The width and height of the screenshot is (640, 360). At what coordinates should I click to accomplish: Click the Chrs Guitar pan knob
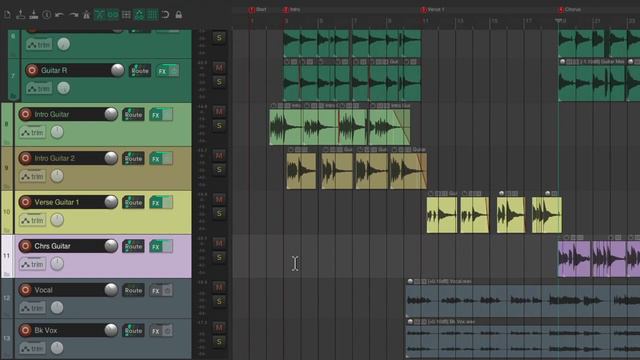(57, 264)
